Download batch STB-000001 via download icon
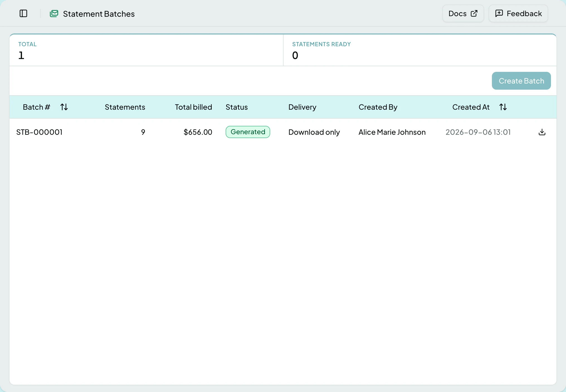Image resolution: width=566 pixels, height=392 pixels. [x=542, y=132]
